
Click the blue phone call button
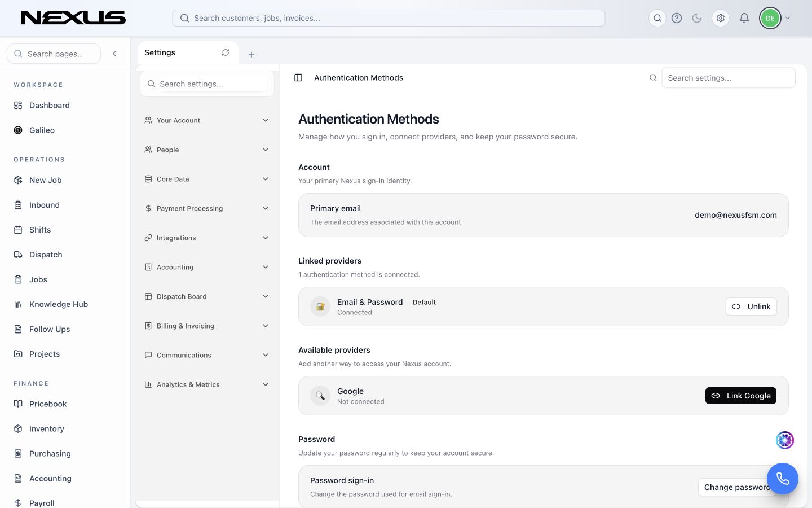[783, 479]
